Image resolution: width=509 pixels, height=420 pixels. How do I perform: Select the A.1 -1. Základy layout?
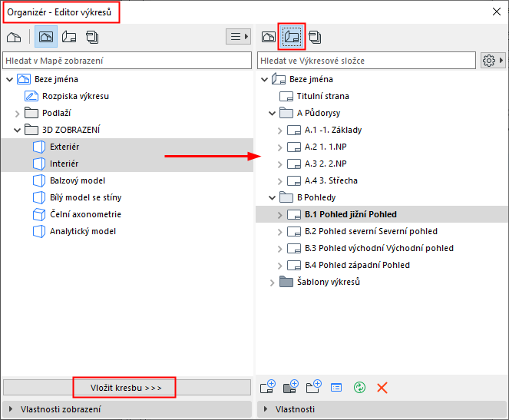point(333,130)
